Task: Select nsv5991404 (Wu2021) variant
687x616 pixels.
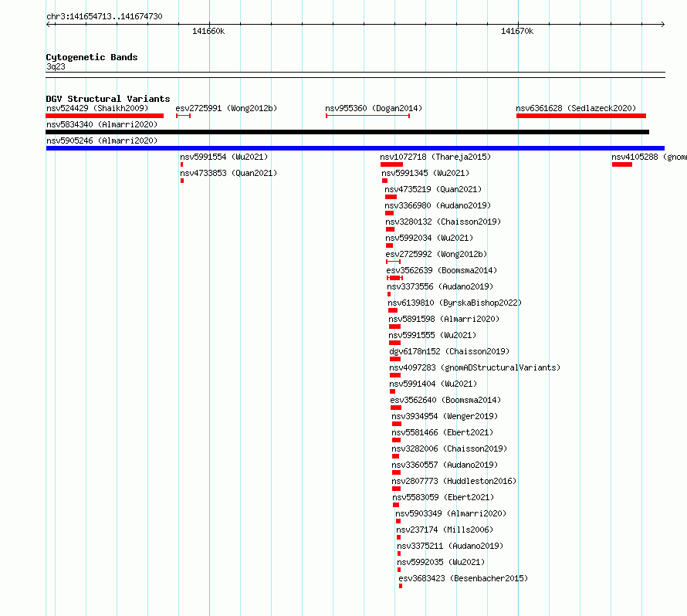Action: pyautogui.click(x=433, y=384)
